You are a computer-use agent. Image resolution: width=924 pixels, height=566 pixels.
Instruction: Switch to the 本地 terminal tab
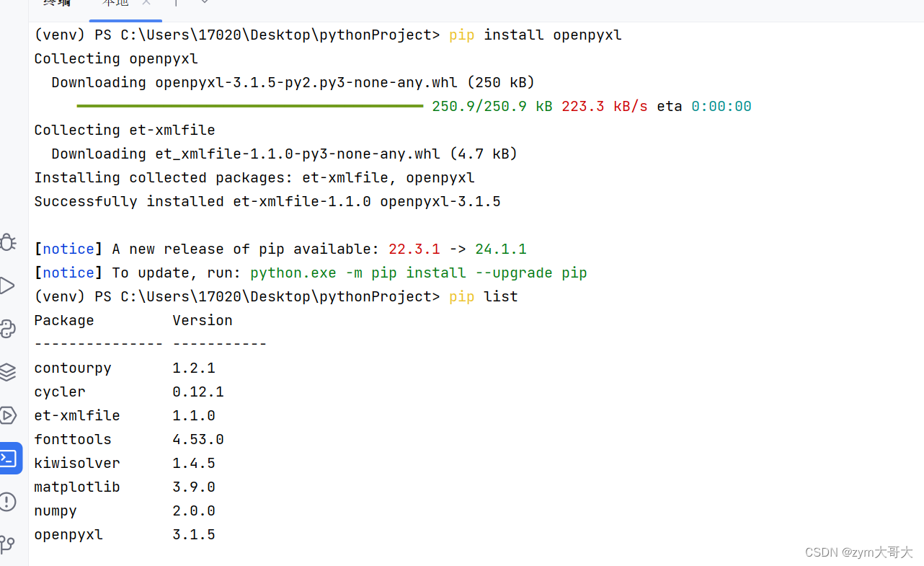[114, 4]
